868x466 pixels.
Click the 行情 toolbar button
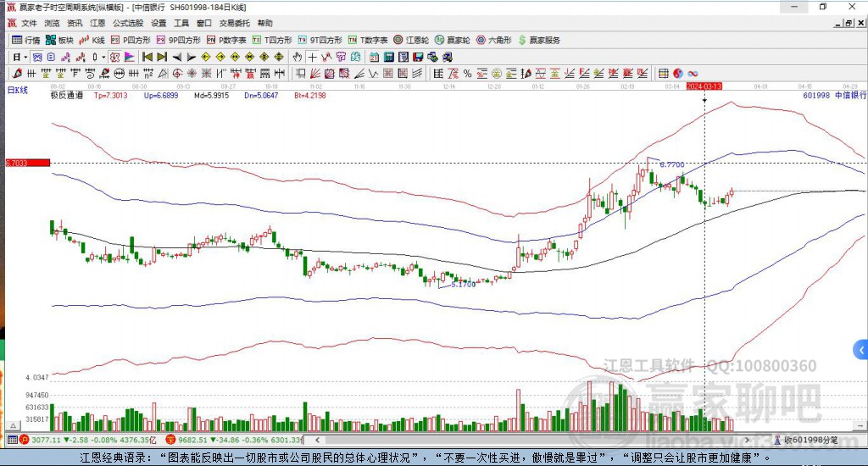(x=26, y=40)
